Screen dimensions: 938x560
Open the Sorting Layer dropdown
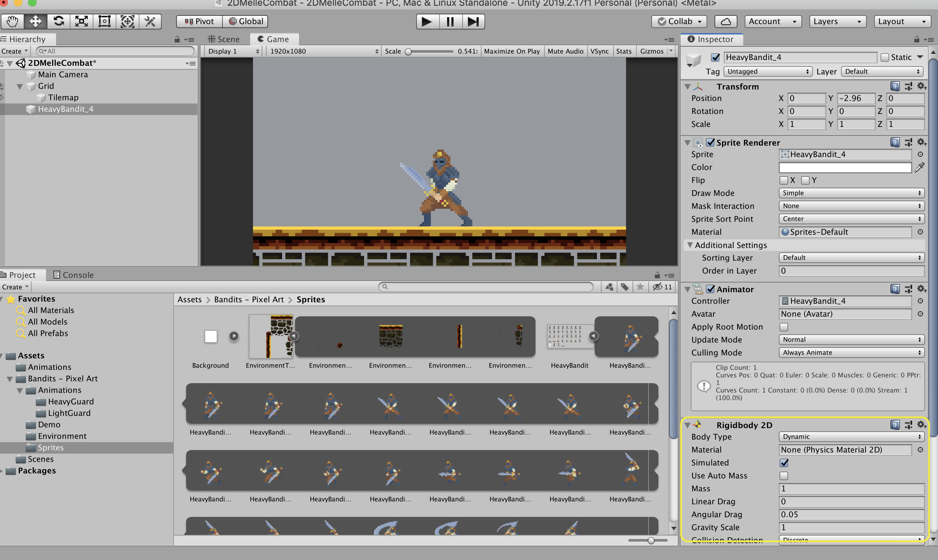pos(851,258)
